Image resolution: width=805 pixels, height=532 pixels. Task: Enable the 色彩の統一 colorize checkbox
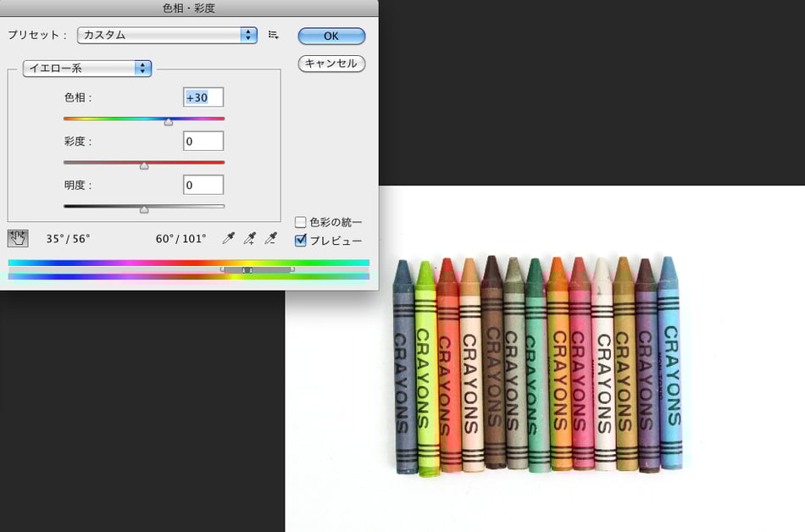click(x=300, y=222)
